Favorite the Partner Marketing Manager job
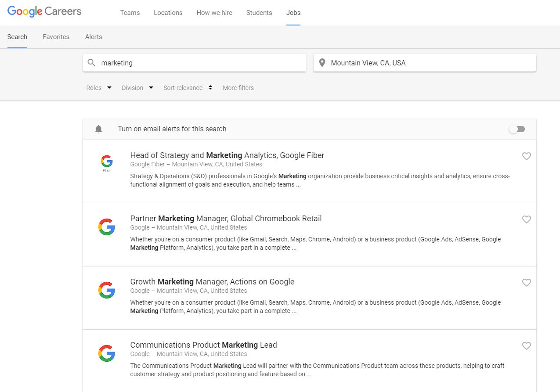 coord(526,219)
